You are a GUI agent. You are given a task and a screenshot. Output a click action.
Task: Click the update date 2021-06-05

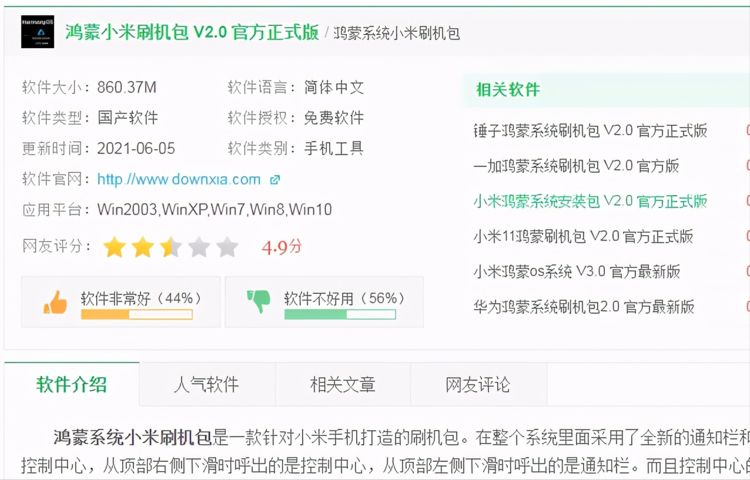pos(136,148)
